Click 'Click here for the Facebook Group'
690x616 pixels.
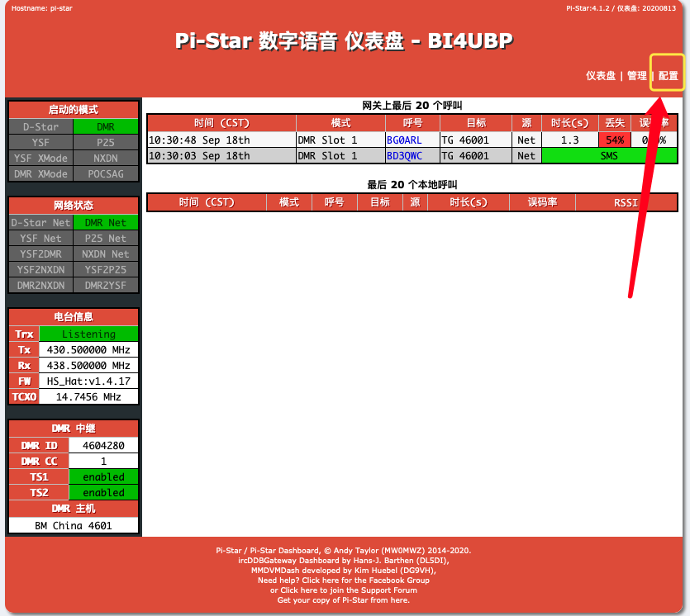[366, 580]
